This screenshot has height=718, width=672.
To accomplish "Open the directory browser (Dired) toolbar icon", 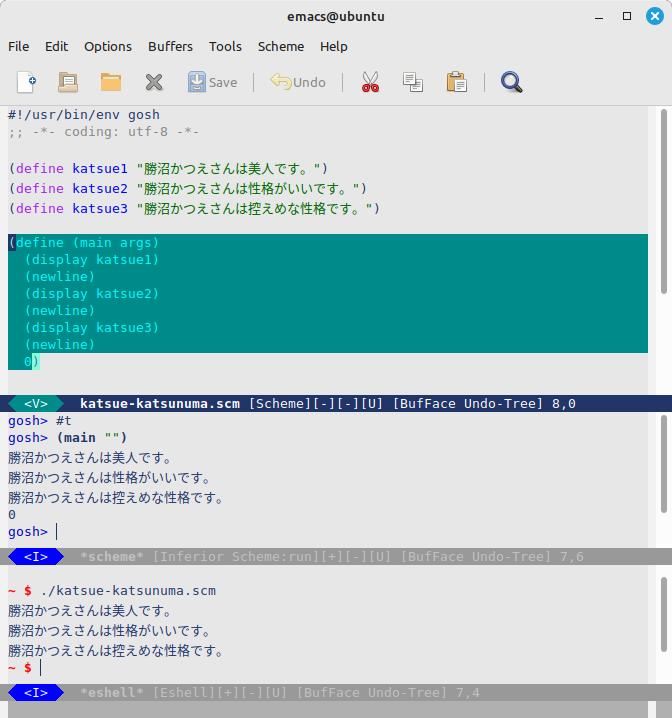I will [x=68, y=82].
